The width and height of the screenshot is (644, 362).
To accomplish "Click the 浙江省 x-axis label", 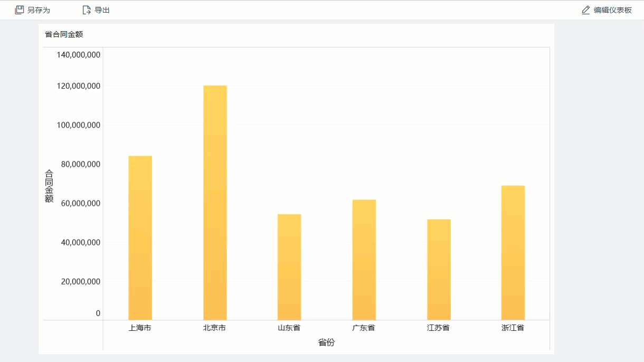I will (513, 328).
